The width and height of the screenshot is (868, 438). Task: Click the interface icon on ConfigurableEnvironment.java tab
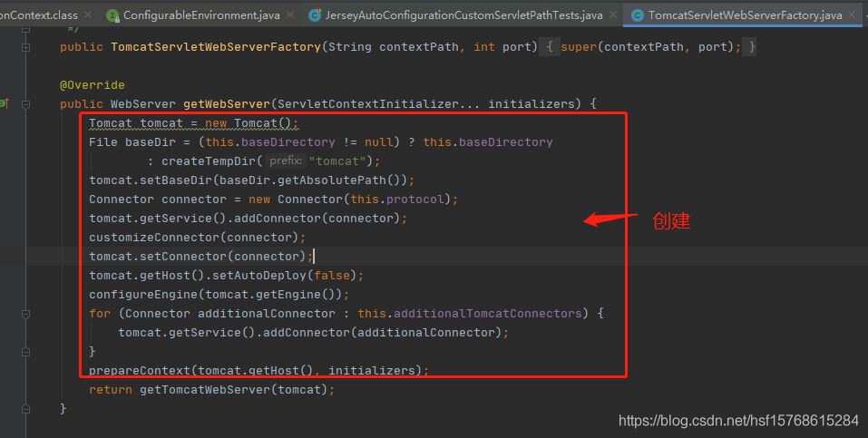pyautogui.click(x=113, y=15)
